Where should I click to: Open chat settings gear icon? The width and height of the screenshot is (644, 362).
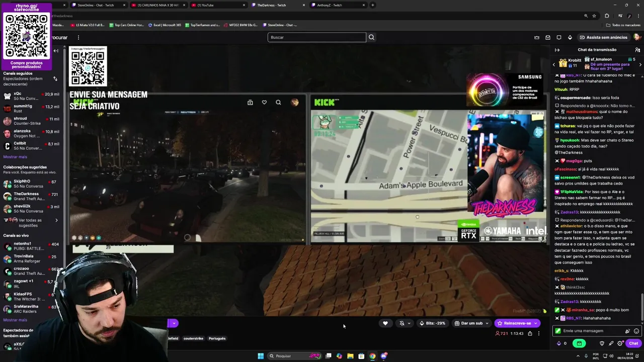coord(620,343)
